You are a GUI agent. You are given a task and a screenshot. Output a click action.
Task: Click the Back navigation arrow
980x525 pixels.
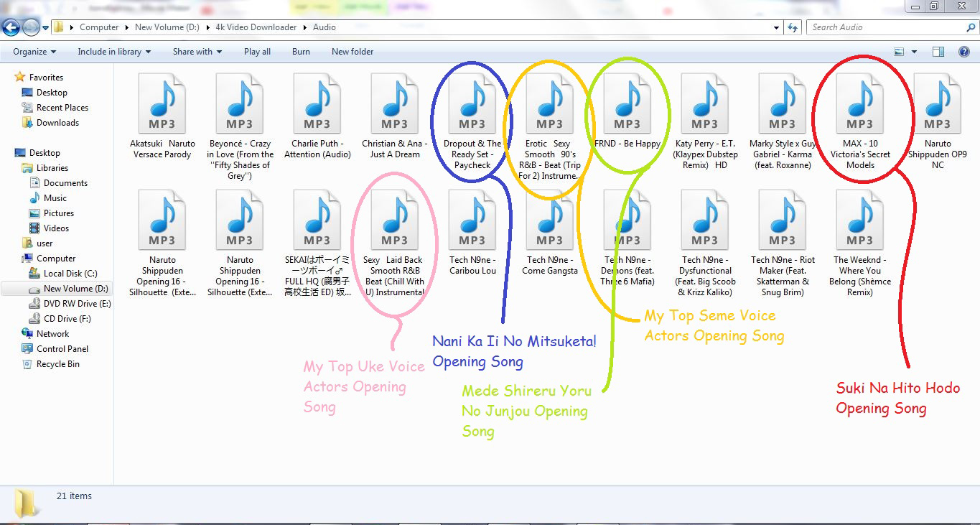(11, 27)
